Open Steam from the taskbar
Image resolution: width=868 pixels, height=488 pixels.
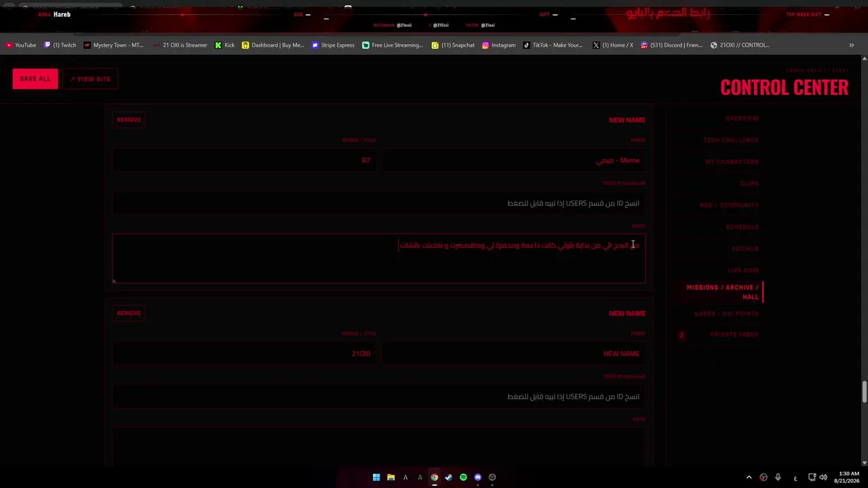449,477
